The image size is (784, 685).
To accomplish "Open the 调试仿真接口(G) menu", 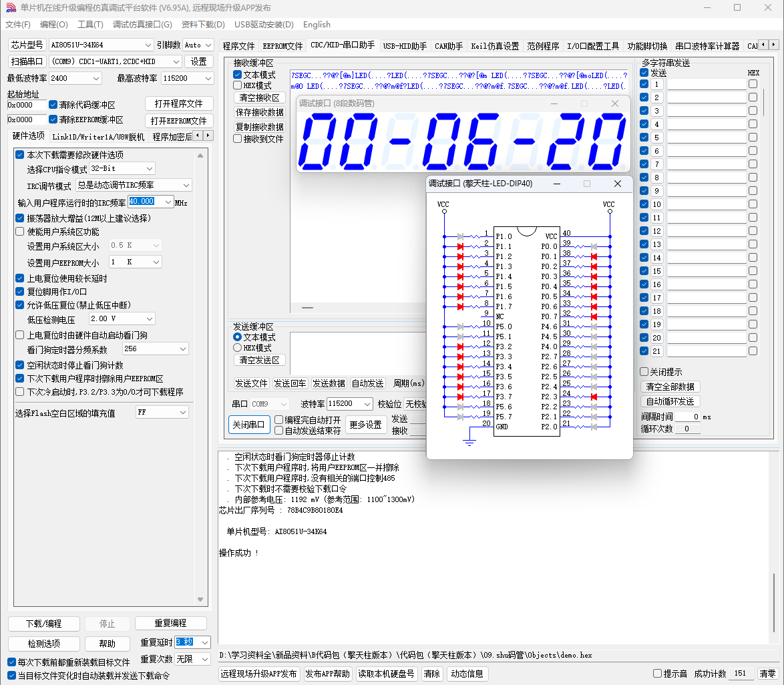I will pyautogui.click(x=142, y=25).
